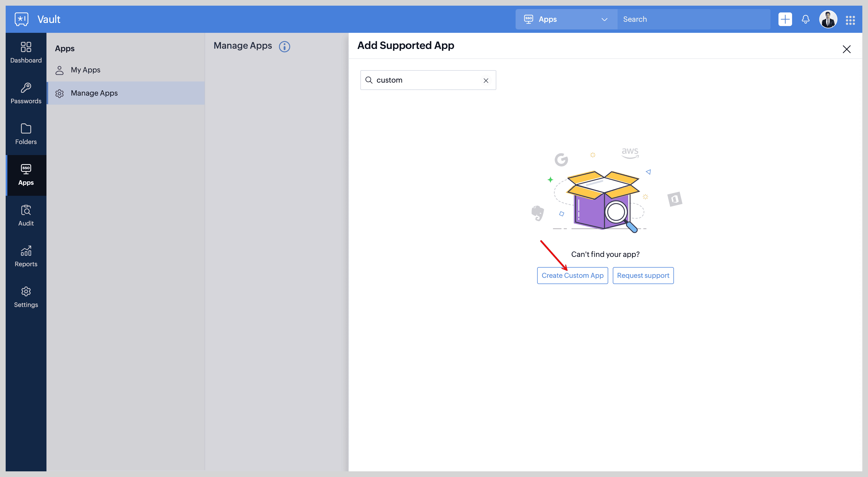
Task: Open Settings gear in sidebar
Action: (26, 297)
